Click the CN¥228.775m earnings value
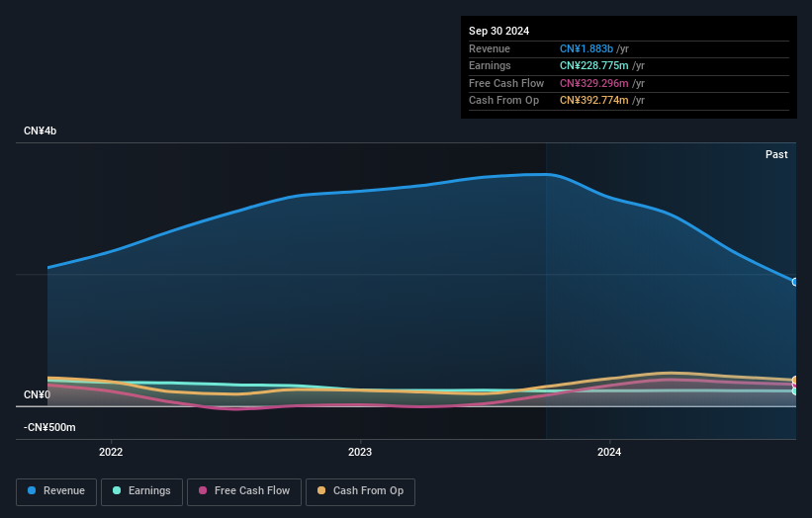Screen dimensions: 812x518 (x=594, y=65)
